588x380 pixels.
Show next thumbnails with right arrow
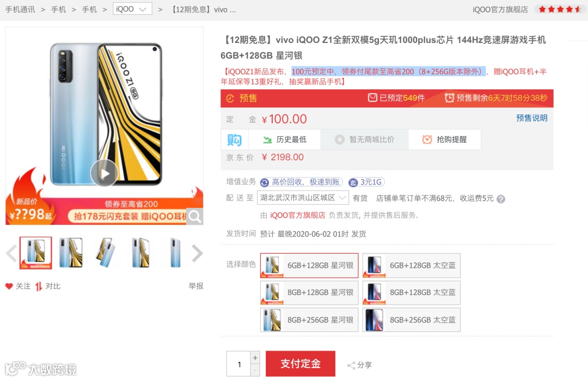tap(197, 253)
